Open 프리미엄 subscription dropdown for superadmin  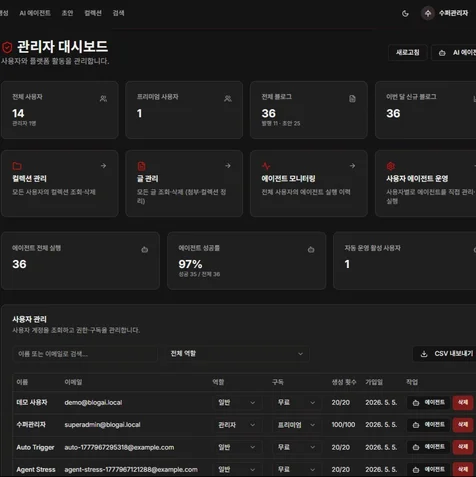[296, 425]
